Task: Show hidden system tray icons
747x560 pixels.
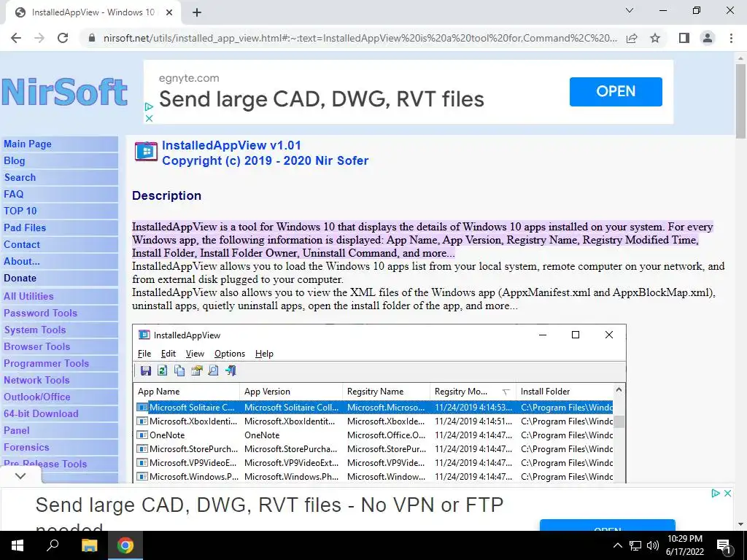Action: point(617,545)
